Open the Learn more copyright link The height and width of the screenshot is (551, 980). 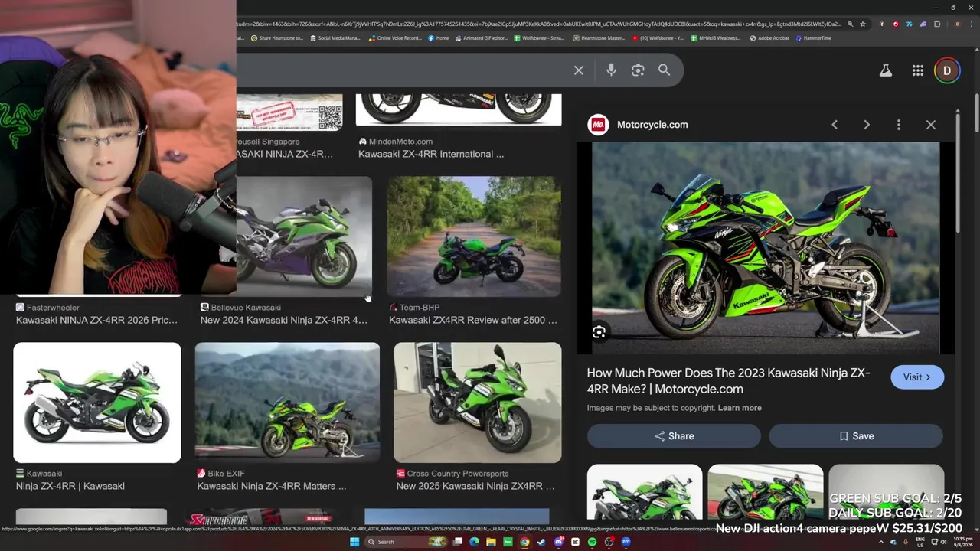click(x=740, y=408)
